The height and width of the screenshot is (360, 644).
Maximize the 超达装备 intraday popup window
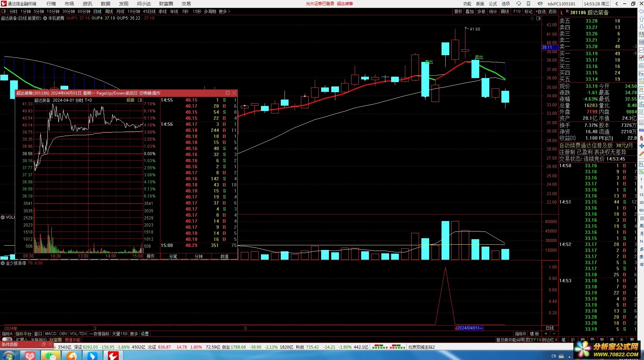point(228,93)
